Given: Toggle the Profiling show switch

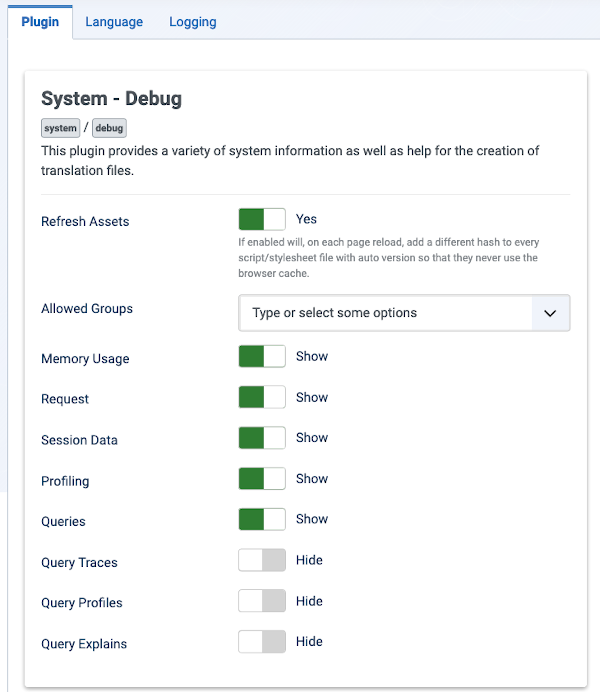Looking at the screenshot, I should (x=262, y=479).
